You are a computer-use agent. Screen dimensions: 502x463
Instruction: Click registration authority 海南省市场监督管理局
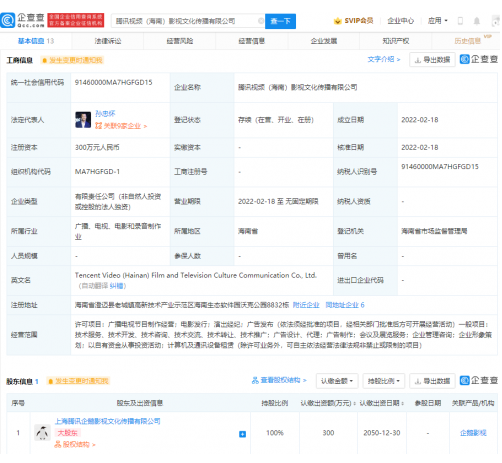pos(434,231)
